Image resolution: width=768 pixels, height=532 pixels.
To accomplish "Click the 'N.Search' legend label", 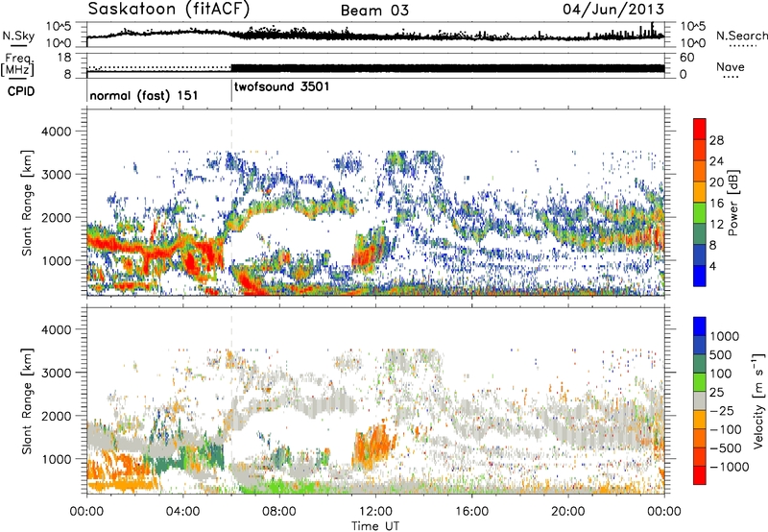I will tap(741, 36).
